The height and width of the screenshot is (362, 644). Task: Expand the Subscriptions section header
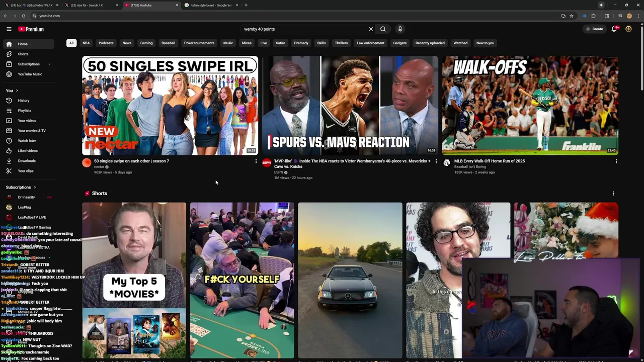(x=21, y=188)
